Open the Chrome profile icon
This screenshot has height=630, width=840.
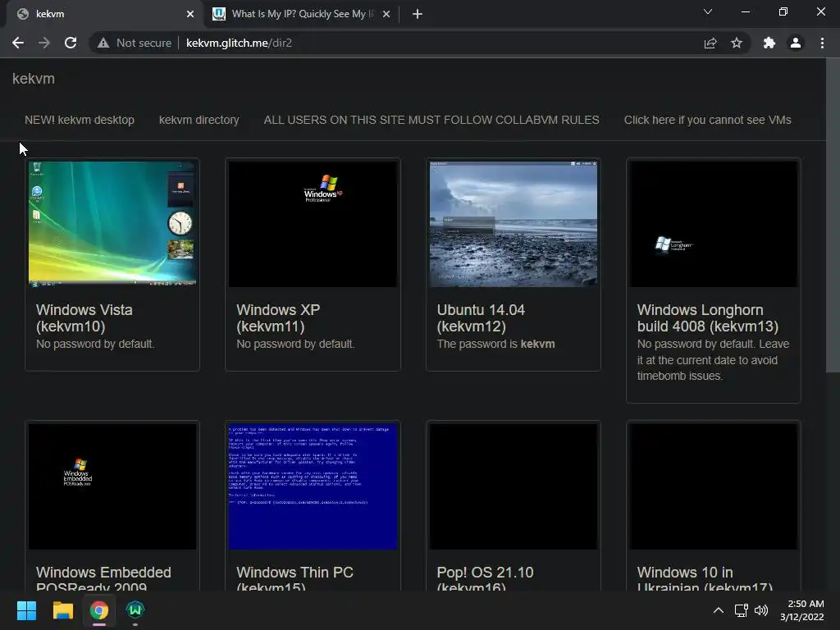point(796,43)
